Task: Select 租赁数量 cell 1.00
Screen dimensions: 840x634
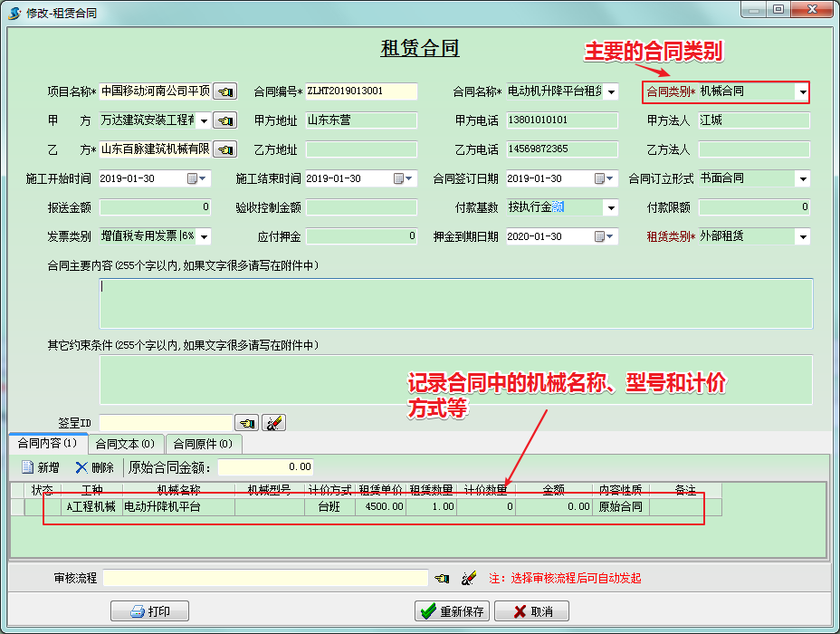Action: (432, 507)
